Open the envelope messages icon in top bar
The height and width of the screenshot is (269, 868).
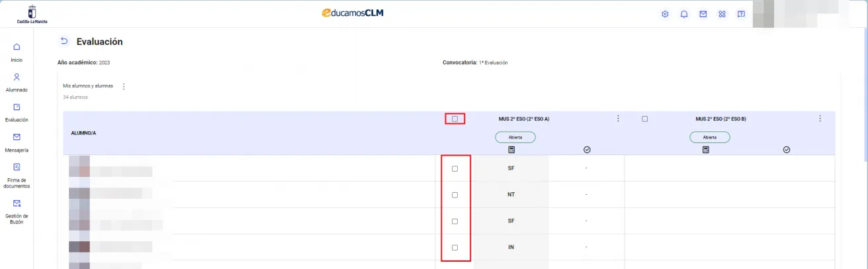[703, 14]
